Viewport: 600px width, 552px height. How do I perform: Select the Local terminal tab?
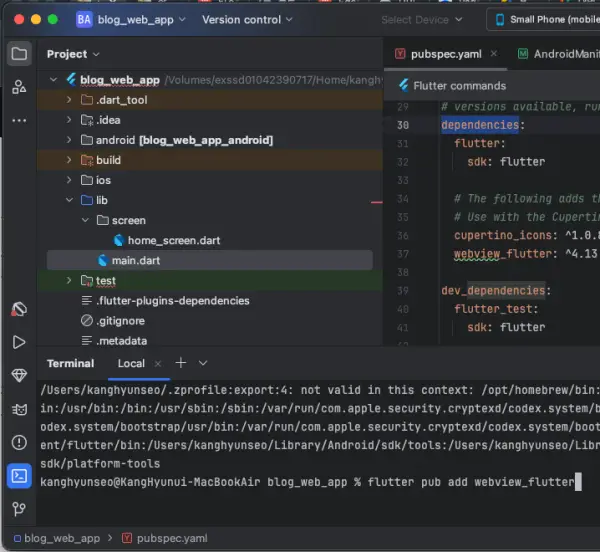pos(131,363)
